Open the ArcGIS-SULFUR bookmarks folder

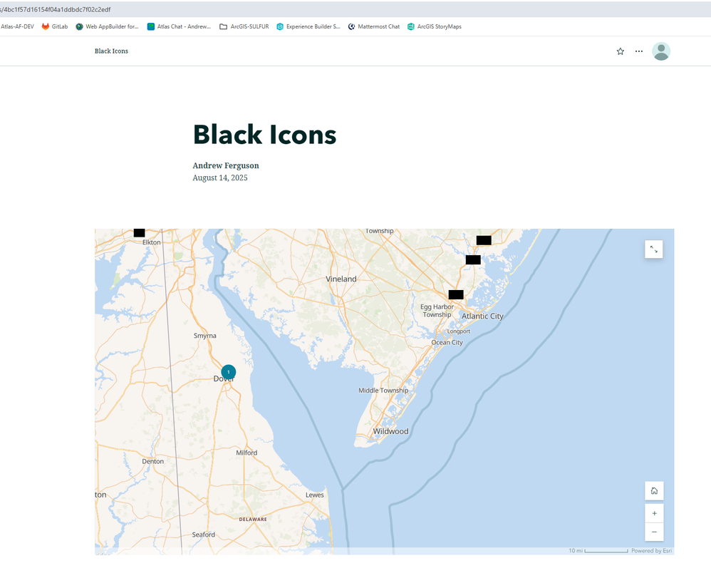[x=244, y=26]
